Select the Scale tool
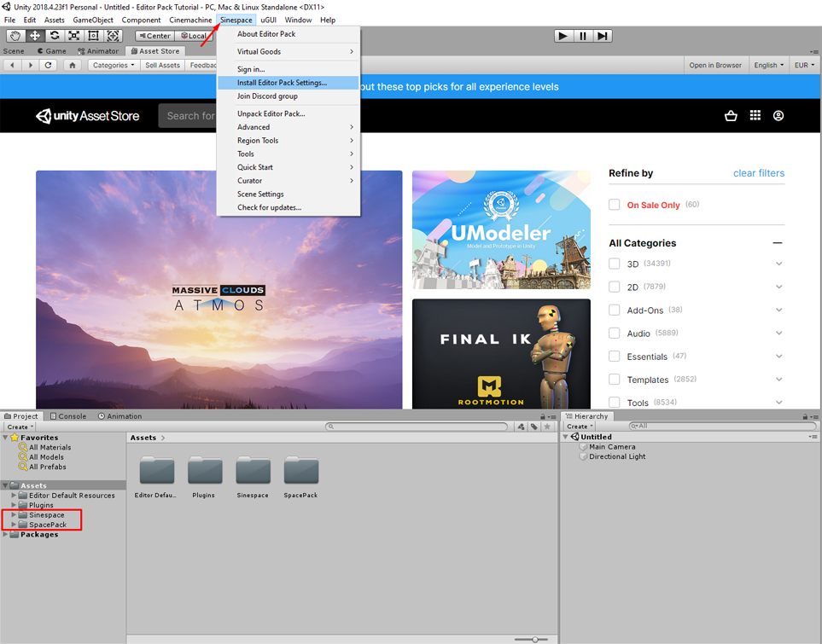The height and width of the screenshot is (644, 822). 74,36
